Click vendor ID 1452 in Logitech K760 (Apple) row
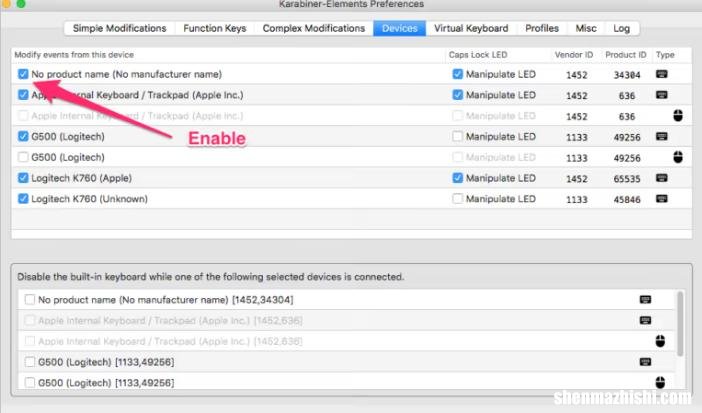The image size is (702, 413). click(x=577, y=179)
